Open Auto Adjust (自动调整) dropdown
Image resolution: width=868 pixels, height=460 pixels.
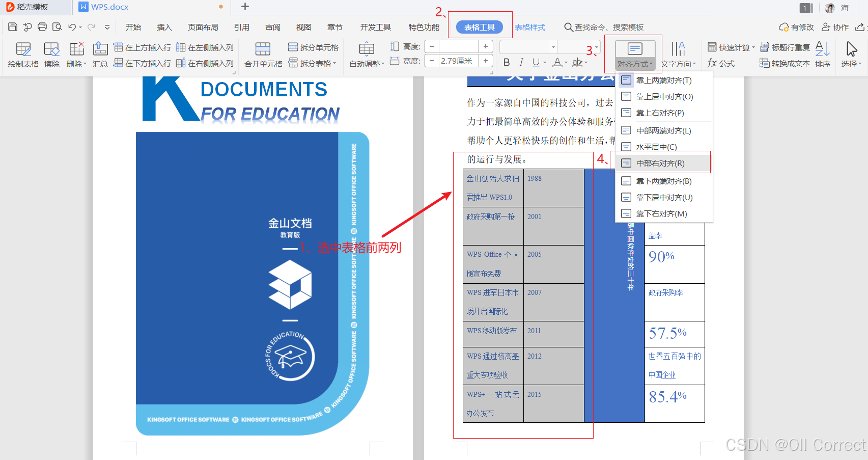[x=367, y=55]
